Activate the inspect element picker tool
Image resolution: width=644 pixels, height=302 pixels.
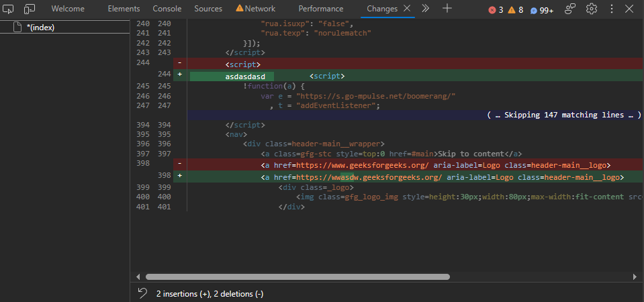click(x=9, y=9)
